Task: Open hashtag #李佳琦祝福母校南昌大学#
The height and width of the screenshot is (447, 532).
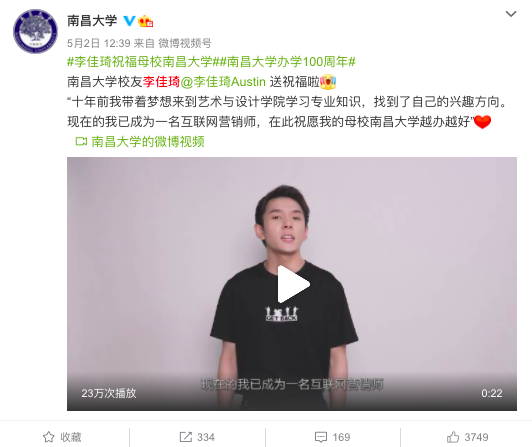Action: coord(140,62)
